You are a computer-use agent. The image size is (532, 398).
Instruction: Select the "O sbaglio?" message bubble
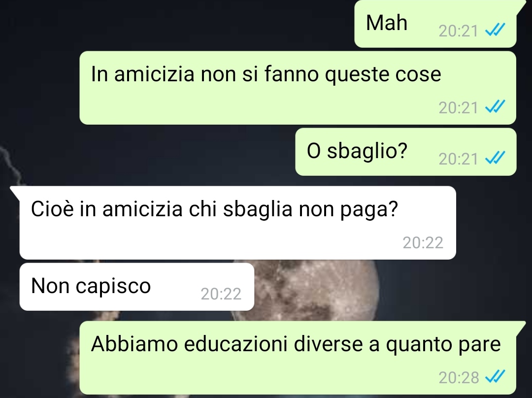tap(406, 152)
